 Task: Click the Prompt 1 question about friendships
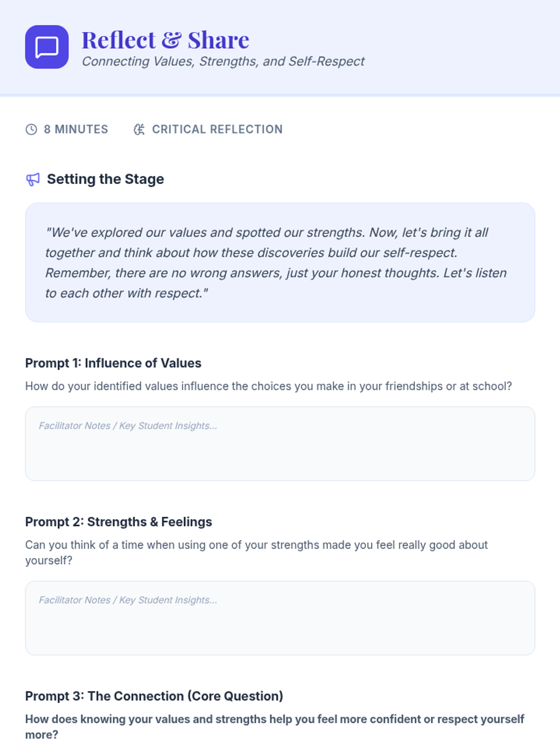268,387
